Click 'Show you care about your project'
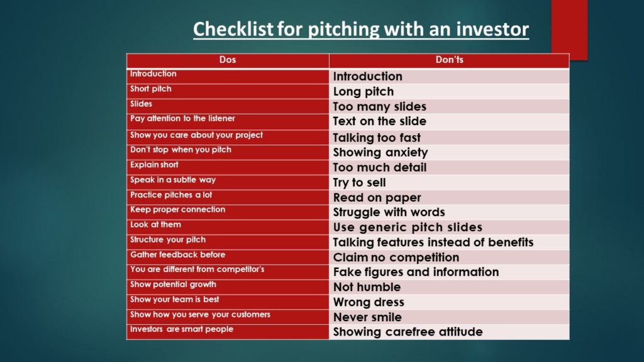Viewport: 644px width, 362px height. [x=228, y=136]
